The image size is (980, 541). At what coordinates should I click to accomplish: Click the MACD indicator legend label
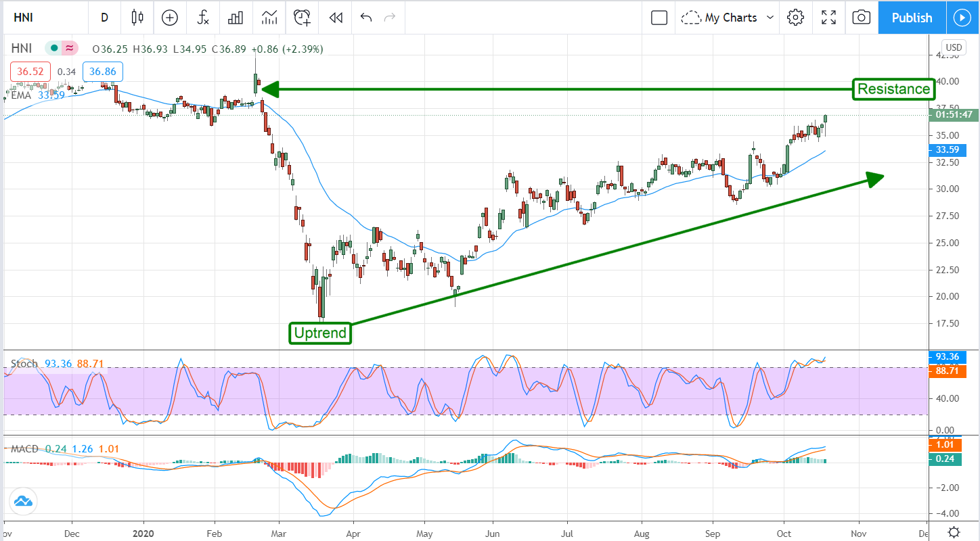[24, 449]
